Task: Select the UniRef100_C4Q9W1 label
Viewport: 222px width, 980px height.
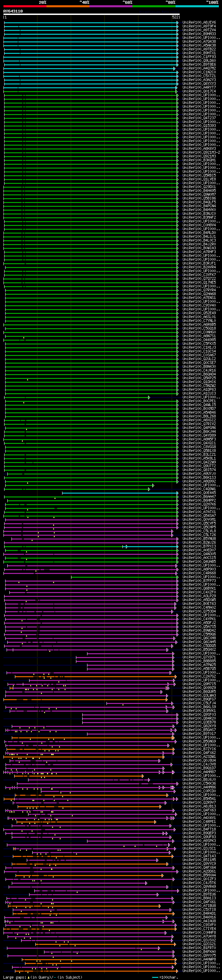Action: 199,489
